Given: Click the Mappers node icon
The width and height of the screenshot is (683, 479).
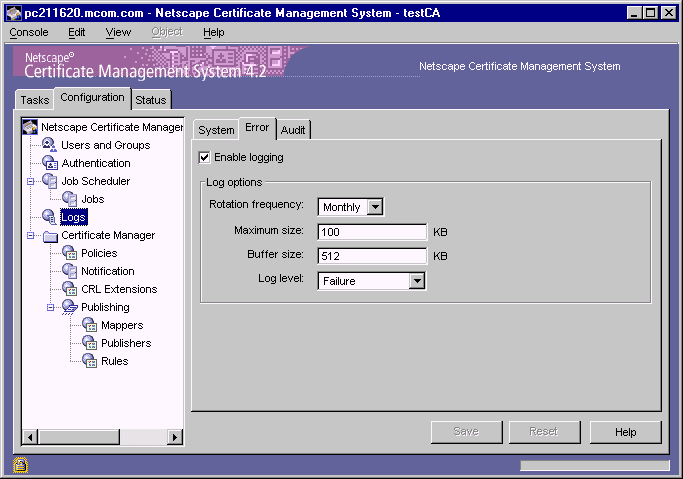Looking at the screenshot, I should pos(90,325).
